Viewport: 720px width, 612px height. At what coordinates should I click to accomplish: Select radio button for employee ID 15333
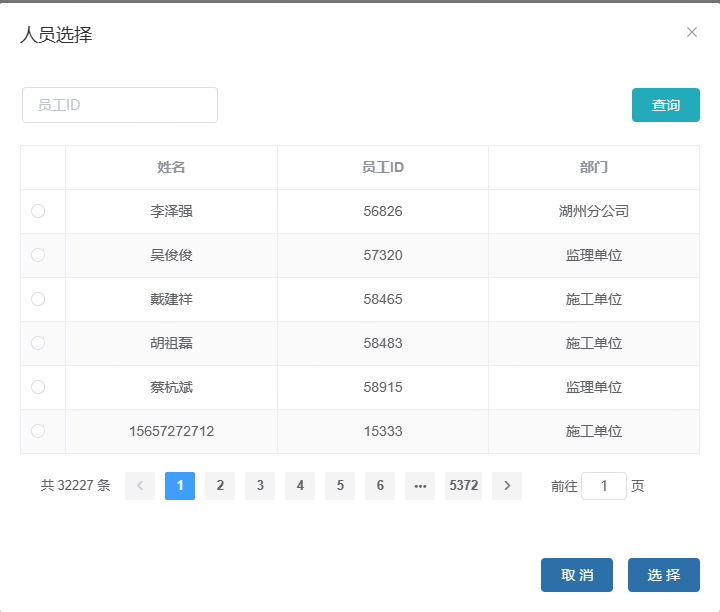point(38,431)
